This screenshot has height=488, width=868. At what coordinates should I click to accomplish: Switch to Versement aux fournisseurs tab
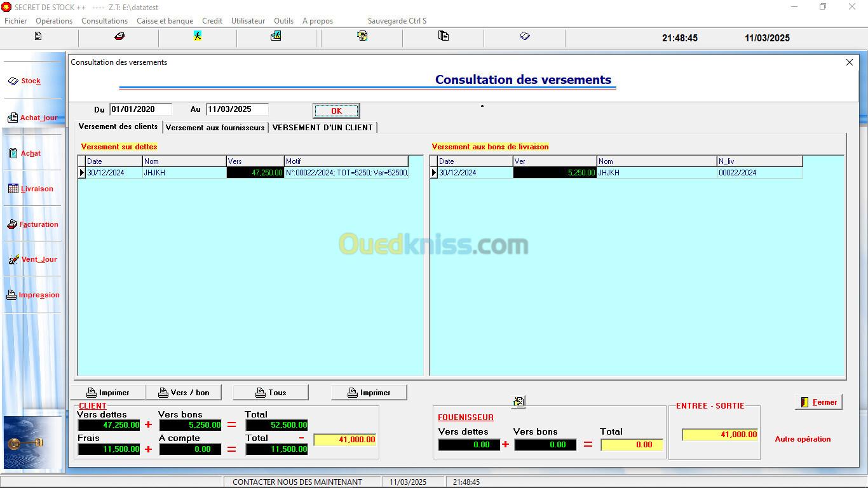tap(215, 128)
